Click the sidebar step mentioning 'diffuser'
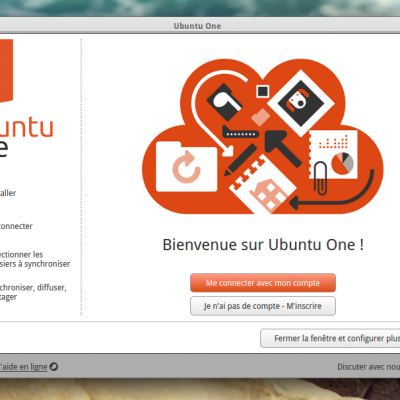400x400 pixels. click(x=33, y=292)
